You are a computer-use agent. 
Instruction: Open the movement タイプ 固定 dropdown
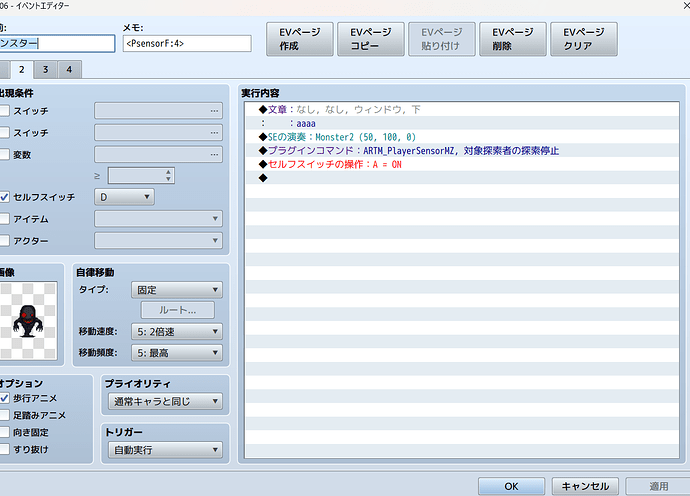pos(177,290)
